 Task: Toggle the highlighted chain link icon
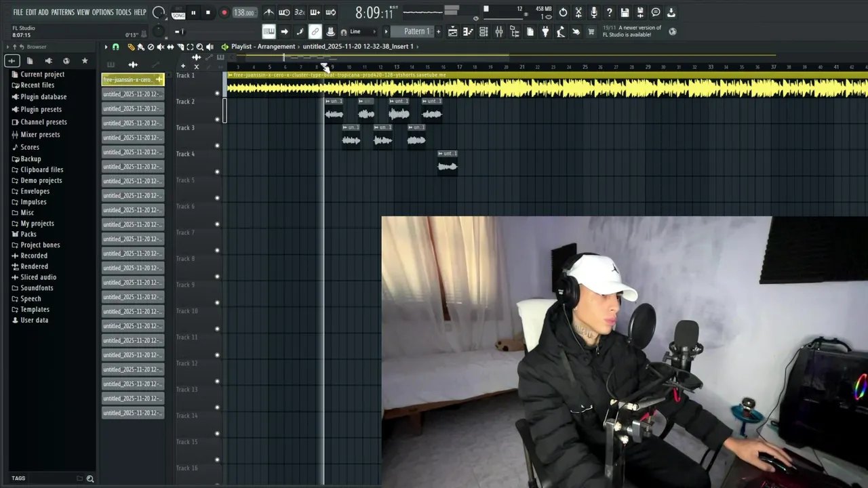coord(315,31)
